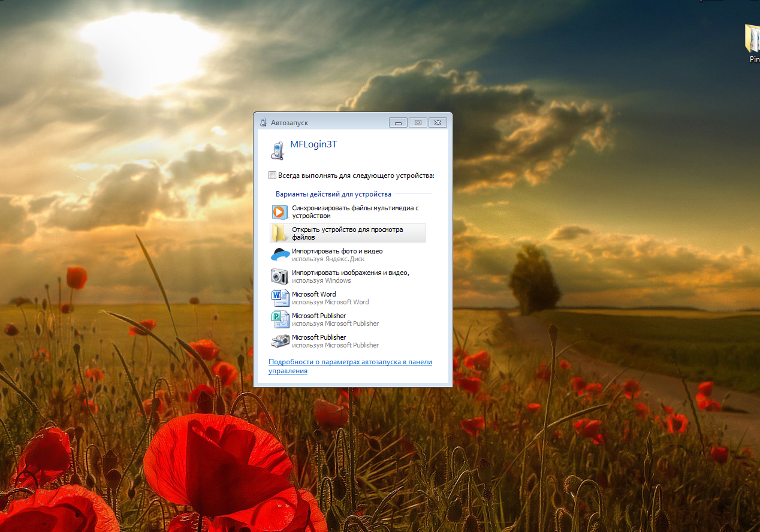Click the Microsoft Word document icon
This screenshot has height=532, width=760.
point(279,298)
